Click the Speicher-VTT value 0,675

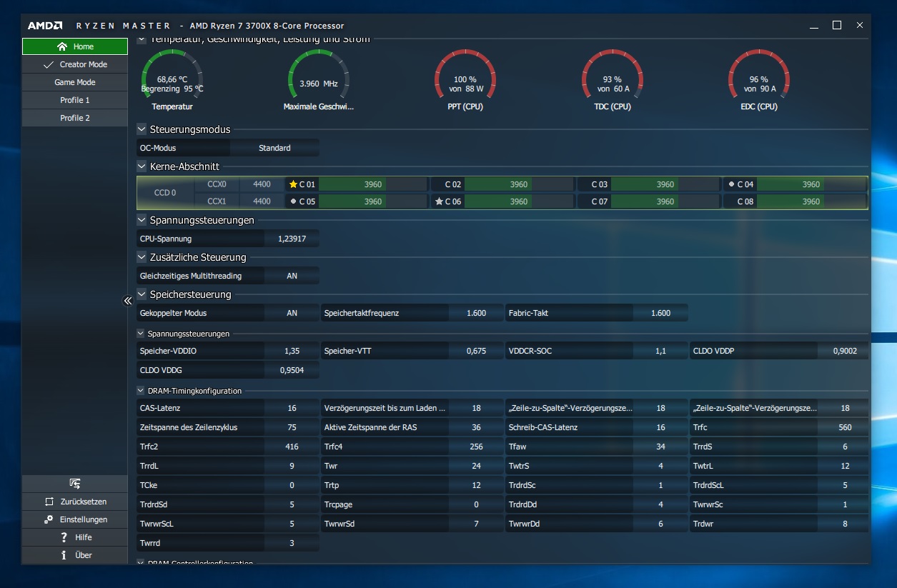tap(476, 351)
